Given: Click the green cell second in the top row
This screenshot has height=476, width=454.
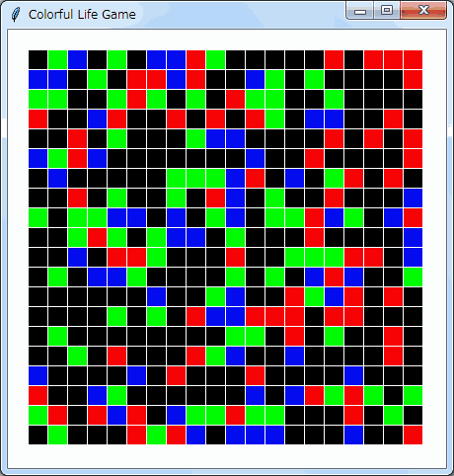Looking at the screenshot, I should tap(57, 59).
